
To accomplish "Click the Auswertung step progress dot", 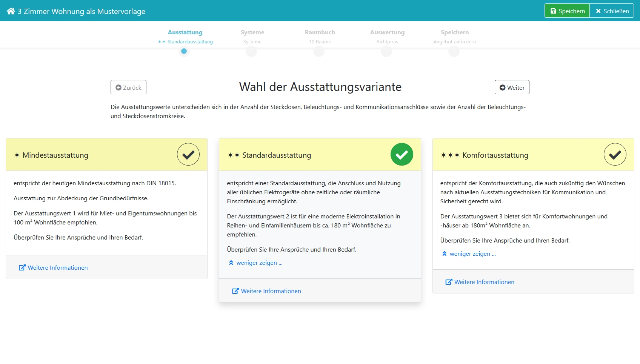I will coord(386,52).
